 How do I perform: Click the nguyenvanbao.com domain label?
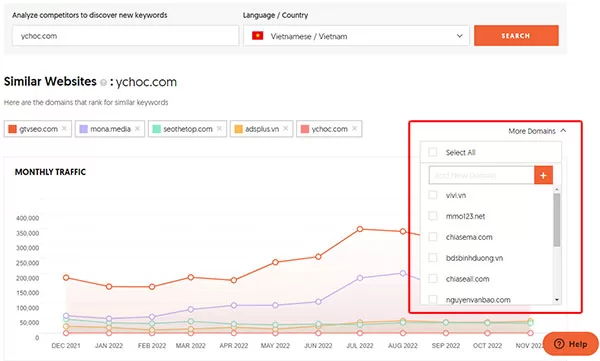[x=478, y=300]
